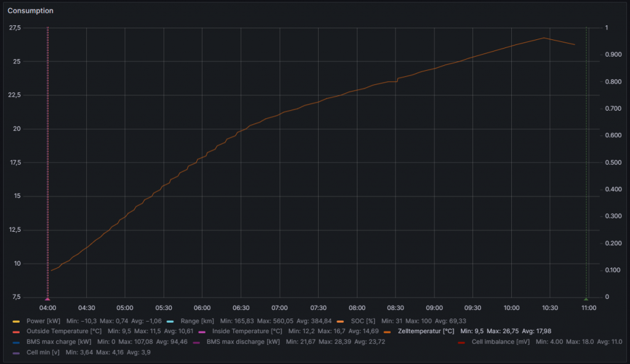Toggle the highlighted Zelltemperatur [°C] legend entry

click(426, 331)
